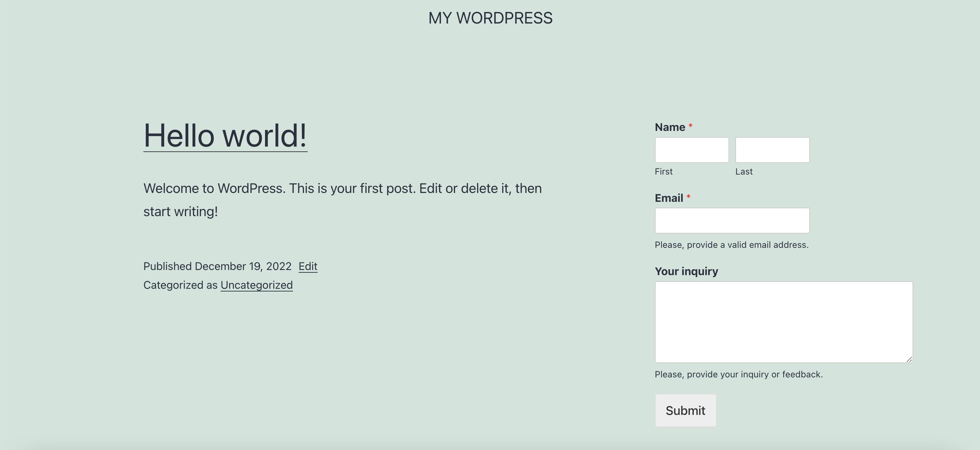Open the MY WORDPRESS site title link
This screenshot has width=980, height=450.
(x=490, y=18)
